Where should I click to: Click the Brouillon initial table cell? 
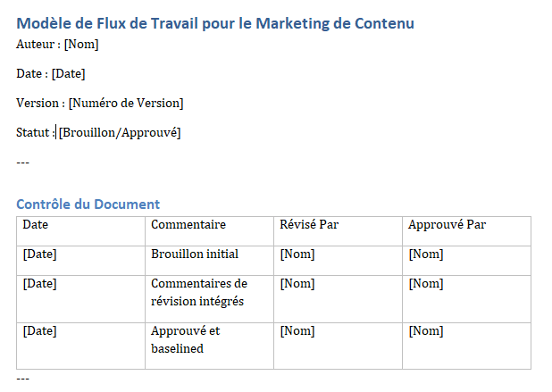[x=210, y=261]
